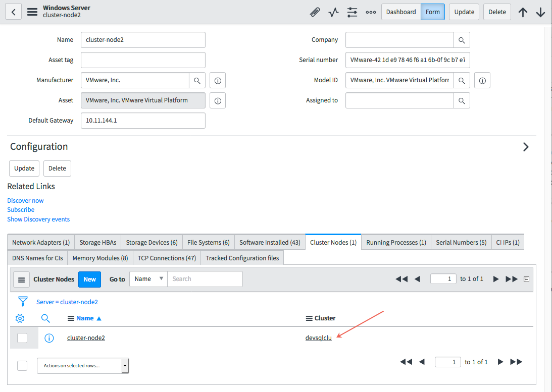This screenshot has height=392, width=552.
Task: Open the personalize form sliders icon
Action: pos(352,12)
